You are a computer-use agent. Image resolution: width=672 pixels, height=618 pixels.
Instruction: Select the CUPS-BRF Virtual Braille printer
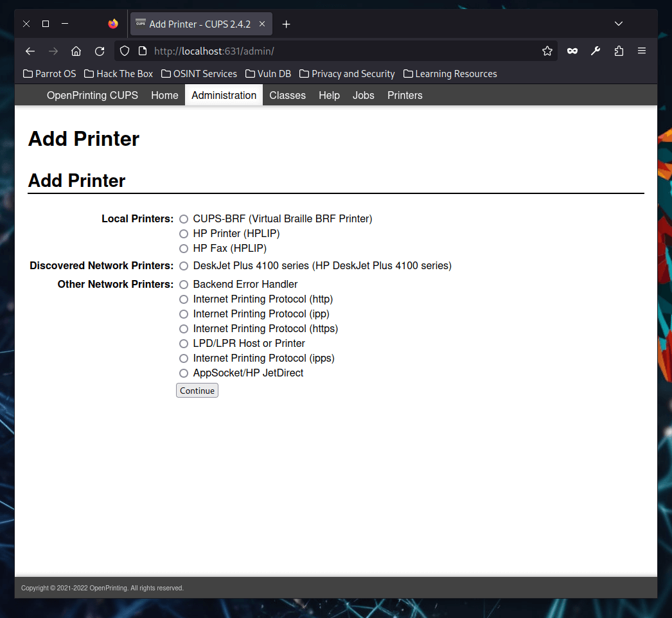(x=184, y=219)
